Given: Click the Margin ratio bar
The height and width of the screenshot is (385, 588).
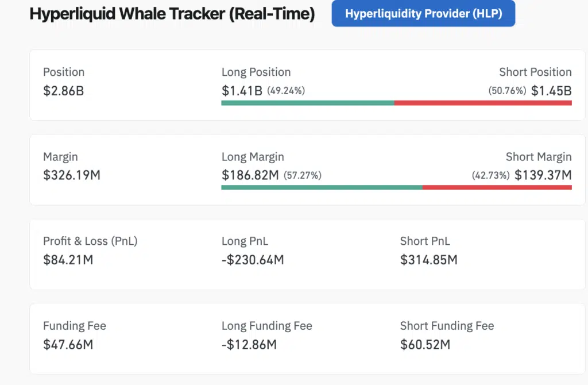Looking at the screenshot, I should point(396,187).
